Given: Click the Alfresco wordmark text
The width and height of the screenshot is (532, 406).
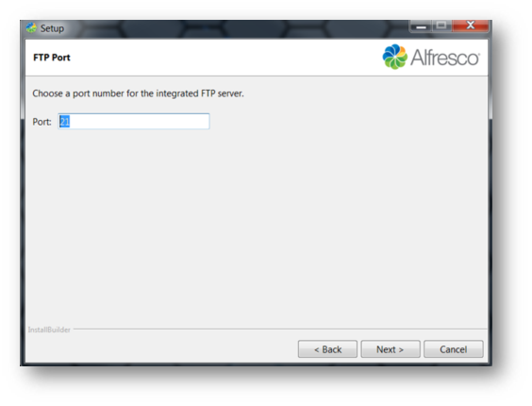Looking at the screenshot, I should (445, 58).
